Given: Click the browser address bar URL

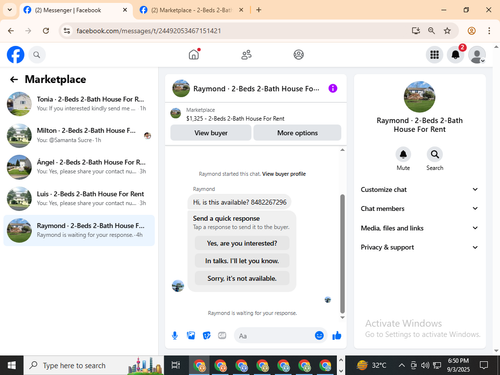Looking at the screenshot, I should 148,31.
